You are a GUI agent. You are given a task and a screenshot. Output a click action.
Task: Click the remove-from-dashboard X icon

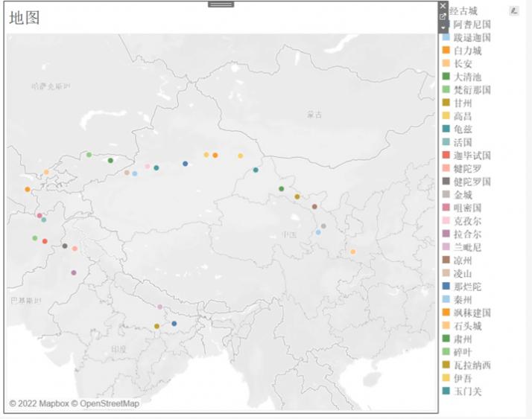tap(443, 5)
